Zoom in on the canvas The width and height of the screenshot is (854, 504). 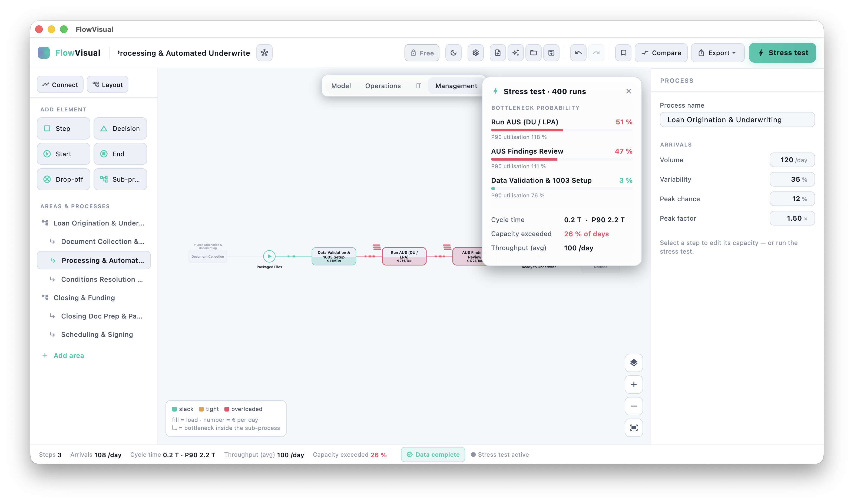click(x=634, y=384)
